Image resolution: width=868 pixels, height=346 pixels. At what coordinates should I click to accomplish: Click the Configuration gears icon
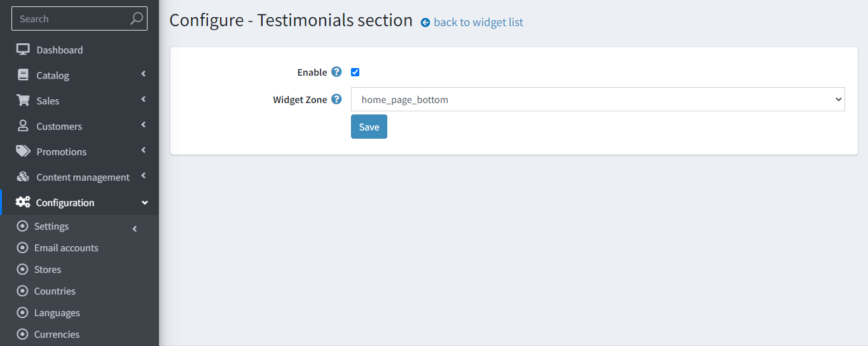coord(23,202)
